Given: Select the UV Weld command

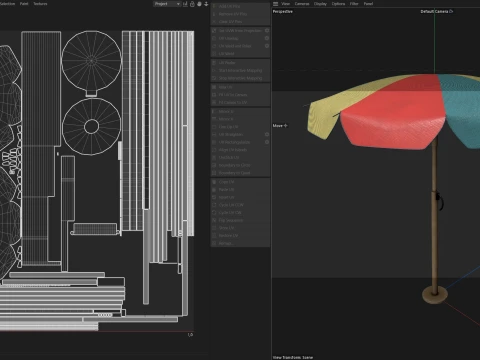Looking at the screenshot, I should tap(240, 54).
